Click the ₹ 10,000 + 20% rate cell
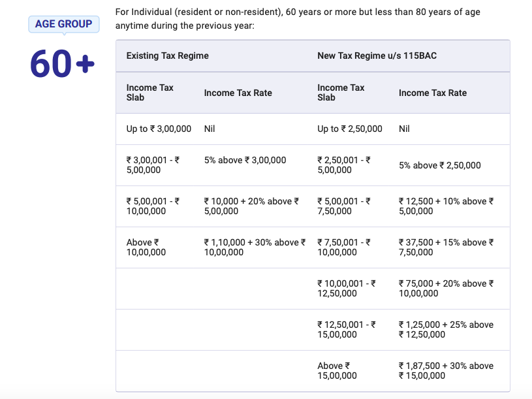532x399 pixels. (251, 206)
